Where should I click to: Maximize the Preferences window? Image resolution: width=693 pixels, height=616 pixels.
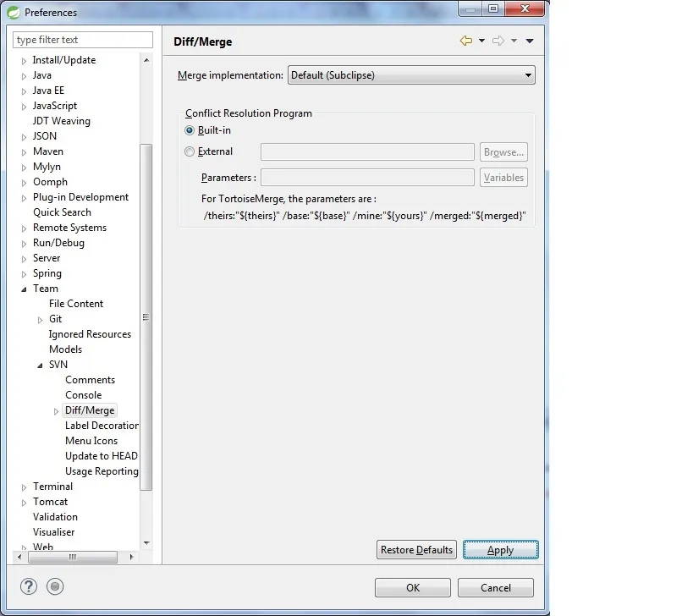(x=493, y=8)
